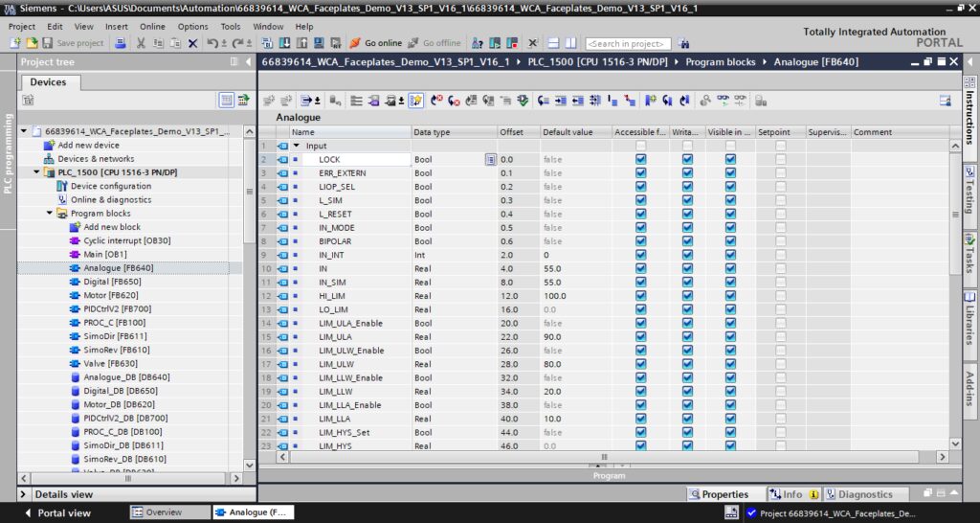Click the green check icon in editor toolbar
This screenshot has width=980, height=523.
pyautogui.click(x=523, y=100)
